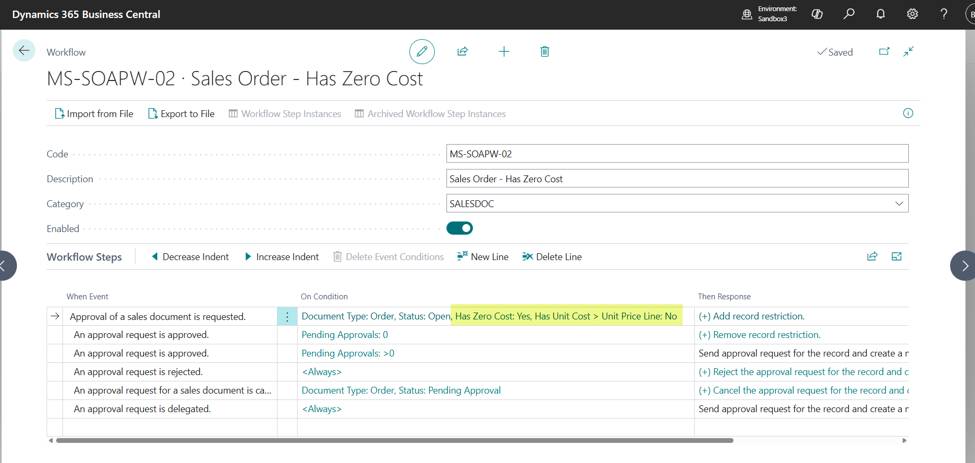Open Document Type: Order, Status: Pending Approval condition
This screenshot has width=975, height=463.
(x=401, y=391)
